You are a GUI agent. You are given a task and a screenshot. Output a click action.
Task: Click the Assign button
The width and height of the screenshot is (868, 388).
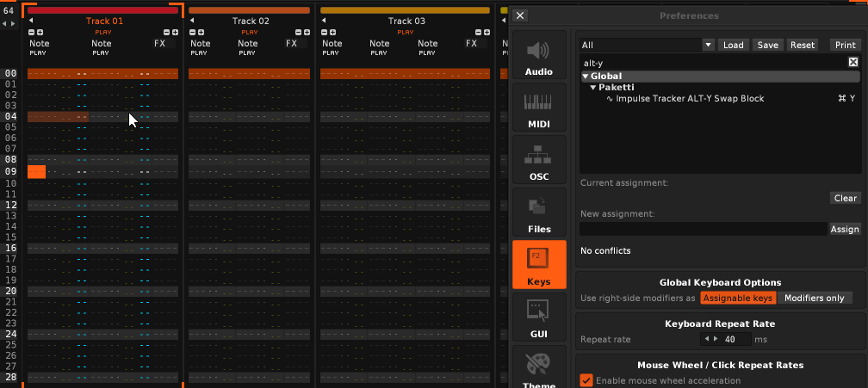844,229
